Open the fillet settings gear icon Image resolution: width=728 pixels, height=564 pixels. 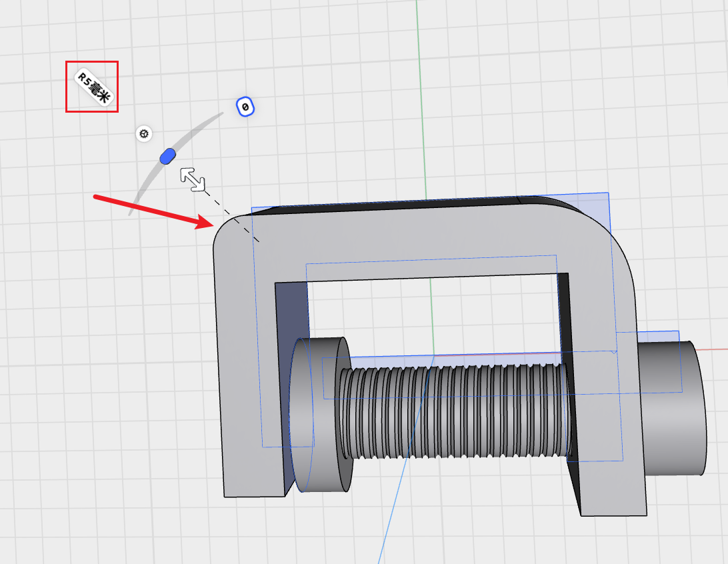pyautogui.click(x=144, y=134)
